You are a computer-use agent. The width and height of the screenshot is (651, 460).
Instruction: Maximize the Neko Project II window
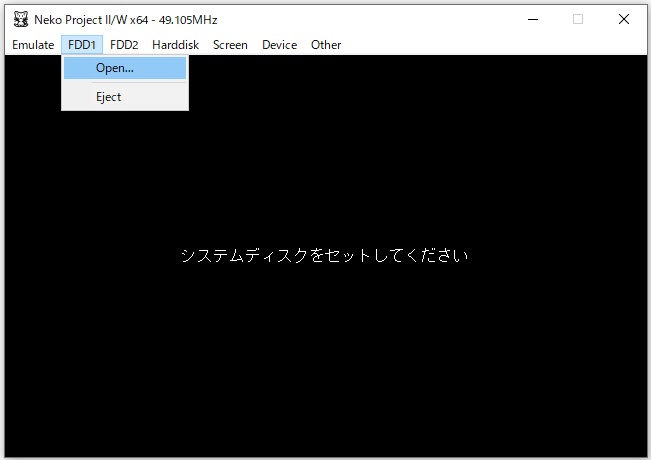click(578, 19)
